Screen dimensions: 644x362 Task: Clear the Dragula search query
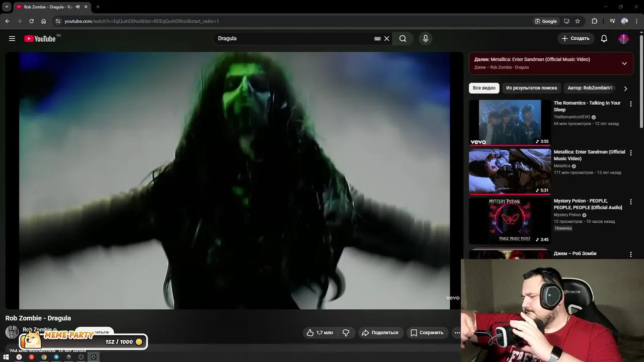(386, 39)
